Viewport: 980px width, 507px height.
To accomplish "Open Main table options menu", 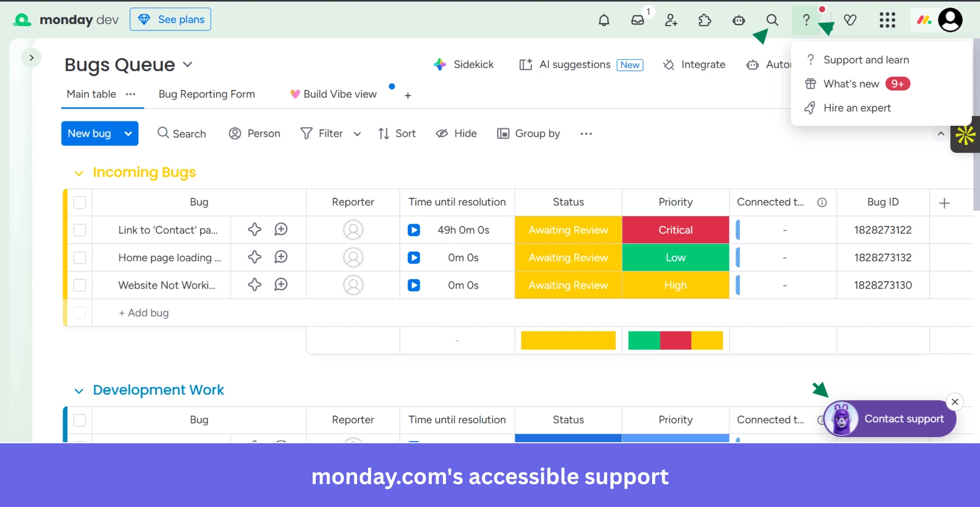I will click(131, 94).
